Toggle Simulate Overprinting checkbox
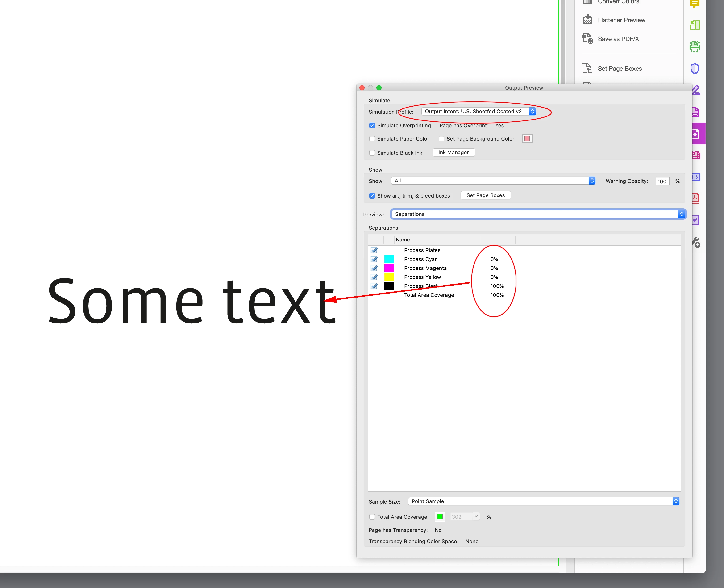 [372, 126]
